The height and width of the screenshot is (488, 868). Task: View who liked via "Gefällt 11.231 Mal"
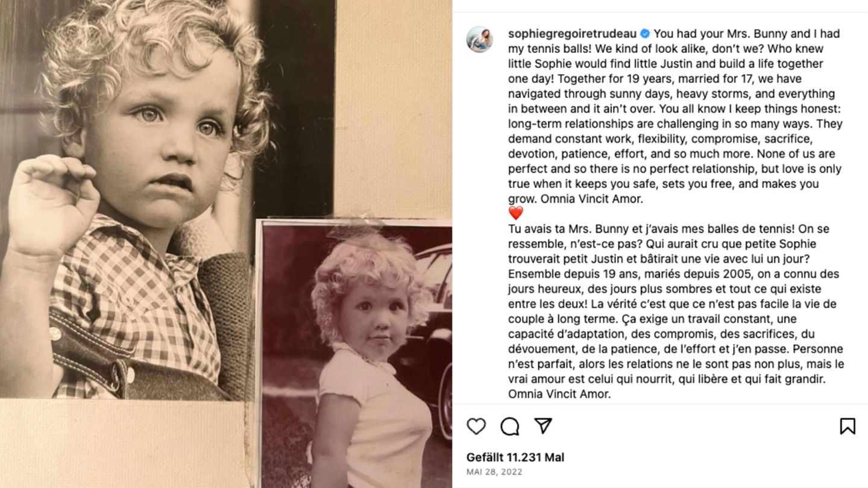[515, 457]
